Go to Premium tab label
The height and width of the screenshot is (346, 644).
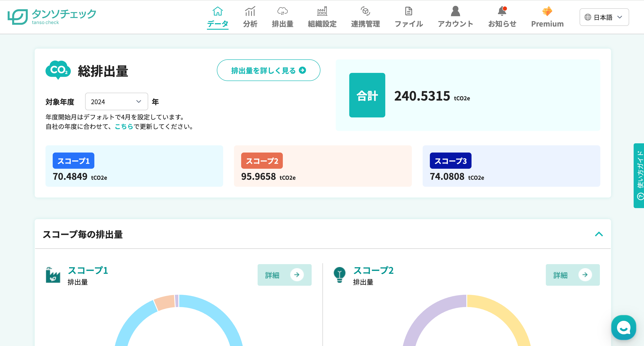click(x=547, y=24)
